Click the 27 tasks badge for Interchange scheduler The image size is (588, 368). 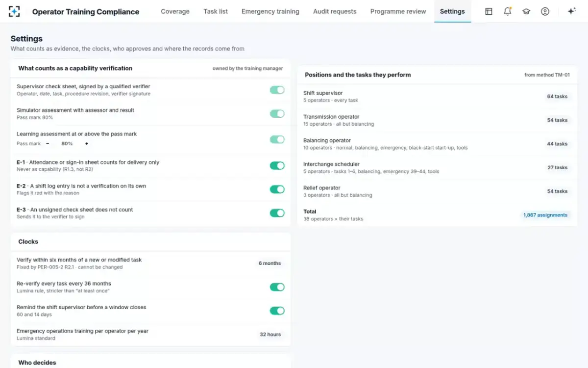pyautogui.click(x=558, y=167)
